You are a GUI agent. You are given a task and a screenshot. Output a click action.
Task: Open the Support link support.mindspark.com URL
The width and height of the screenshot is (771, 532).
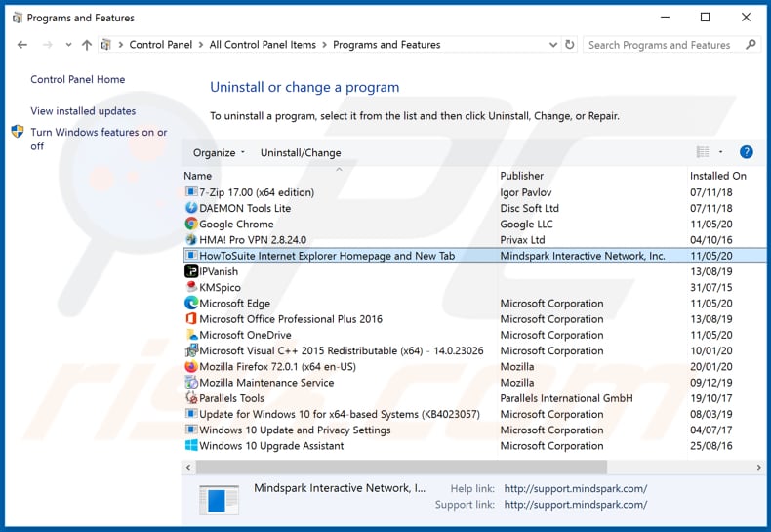[575, 505]
